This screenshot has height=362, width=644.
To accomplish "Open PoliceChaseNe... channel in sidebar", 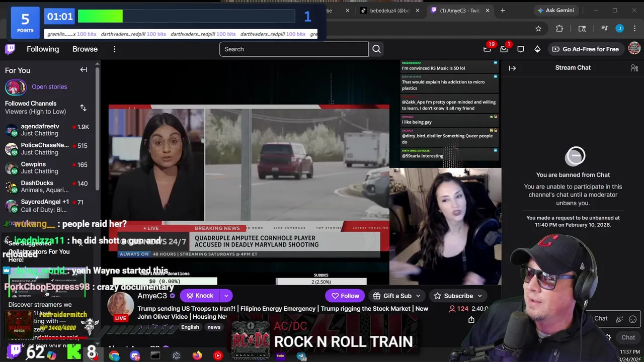I will [48, 149].
